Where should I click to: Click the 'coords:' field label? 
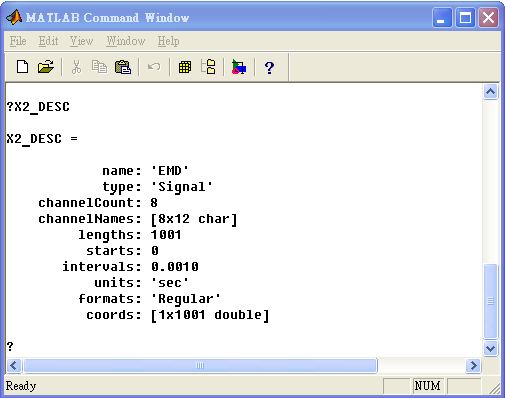(x=114, y=315)
